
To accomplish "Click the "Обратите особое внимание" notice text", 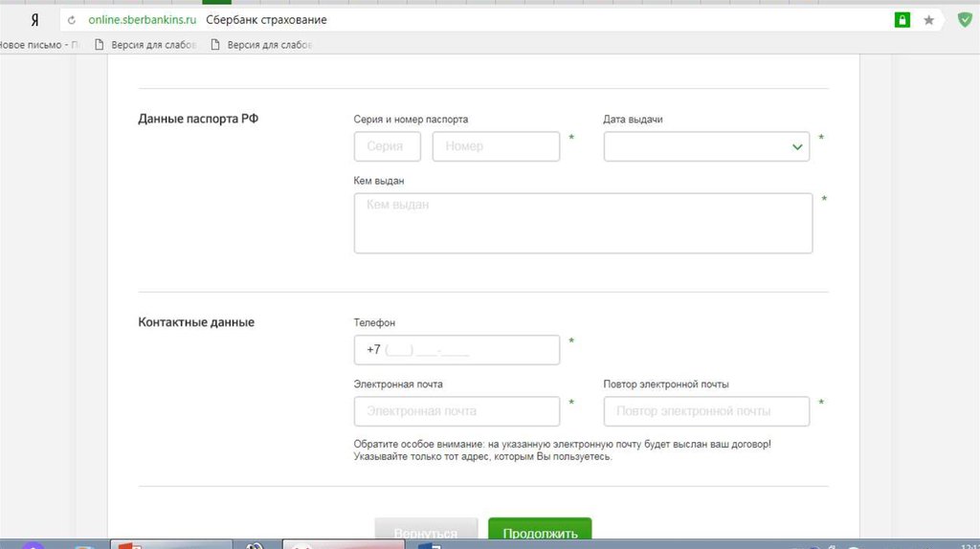I will point(563,450).
